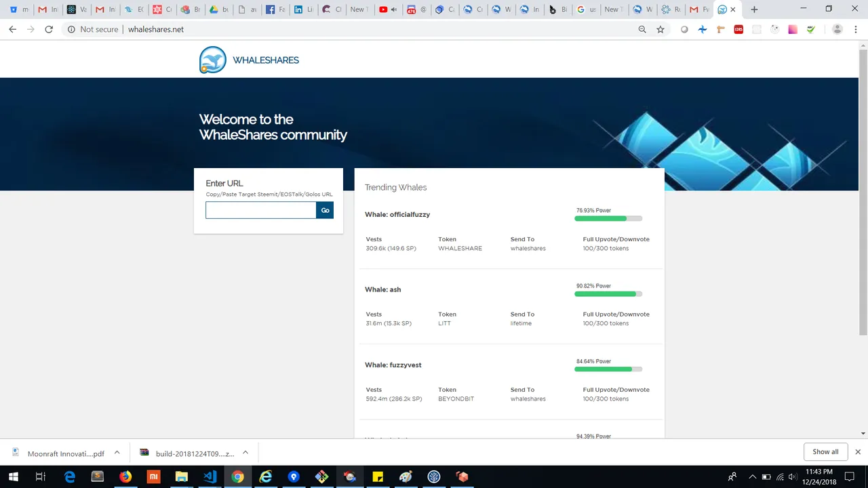Open the Windows Start menu
Viewport: 868px width, 488px height.
(13, 476)
